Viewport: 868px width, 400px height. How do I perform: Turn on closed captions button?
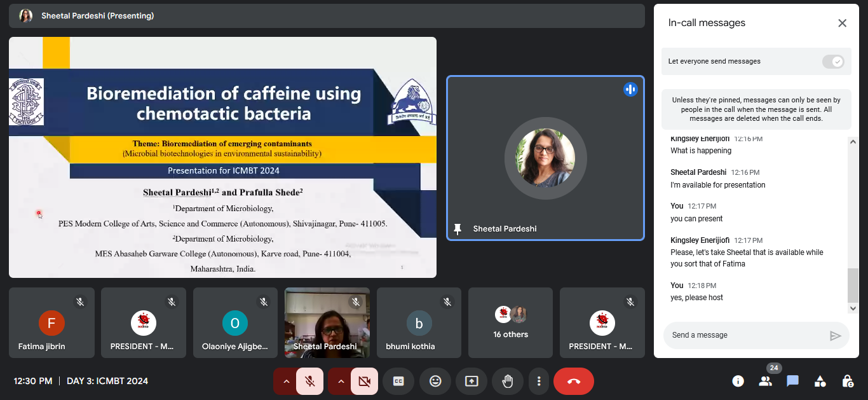tap(398, 381)
